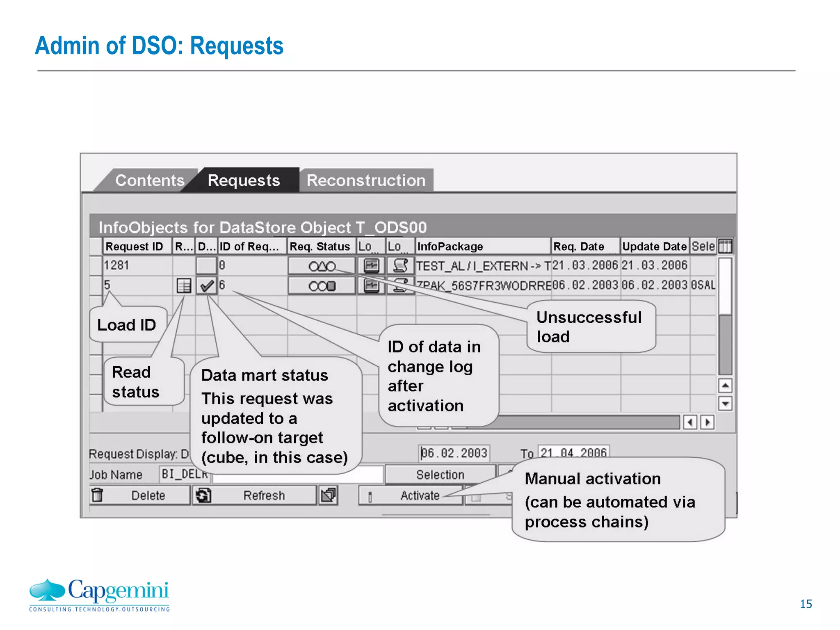The image size is (840, 630).
Task: Click the Activate button
Action: click(x=411, y=495)
